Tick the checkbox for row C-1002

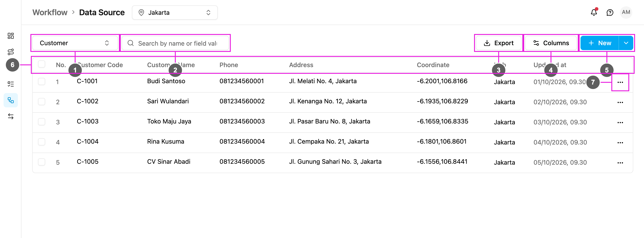pos(42,102)
